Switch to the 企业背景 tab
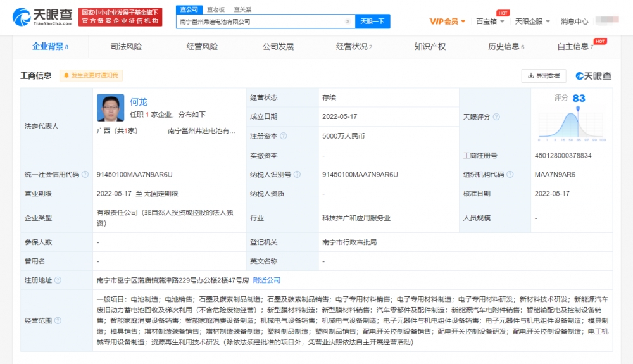This screenshot has height=364, width=633. point(50,47)
